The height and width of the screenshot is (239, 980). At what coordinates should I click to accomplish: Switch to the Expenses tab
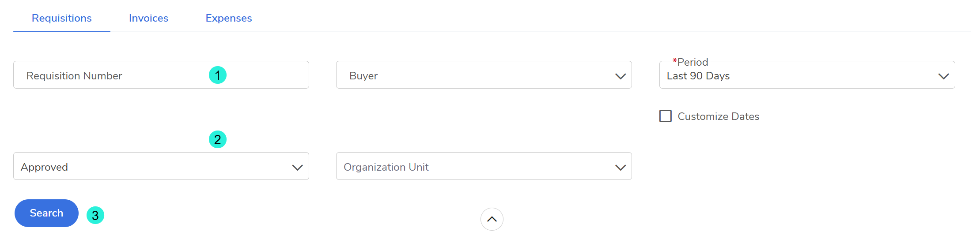[x=228, y=18]
